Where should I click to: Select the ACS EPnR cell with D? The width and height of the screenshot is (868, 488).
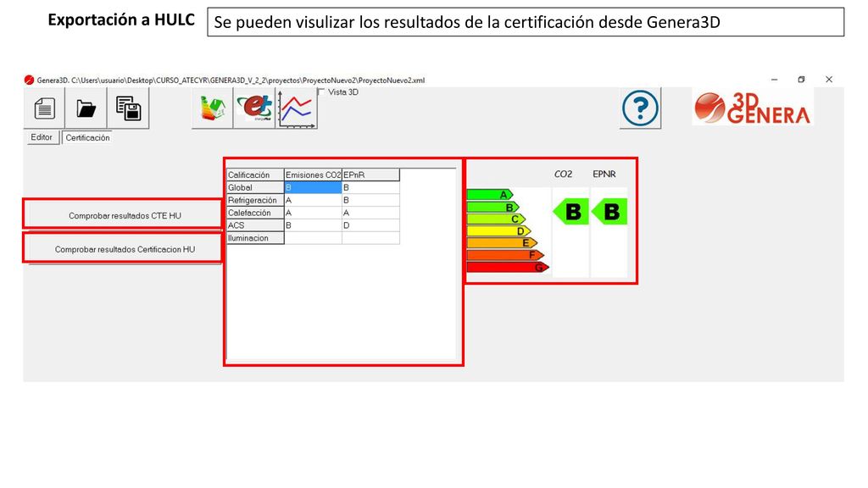point(370,225)
